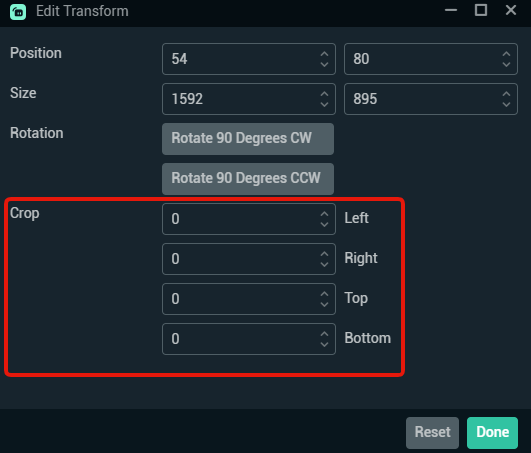531x453 pixels.
Task: Reset the transform with Reset button
Action: coord(432,433)
